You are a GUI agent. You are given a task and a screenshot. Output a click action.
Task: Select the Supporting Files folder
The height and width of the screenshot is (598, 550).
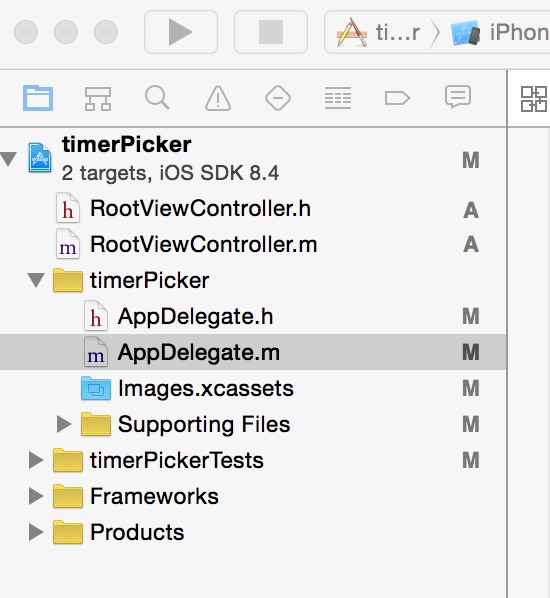pos(253,424)
